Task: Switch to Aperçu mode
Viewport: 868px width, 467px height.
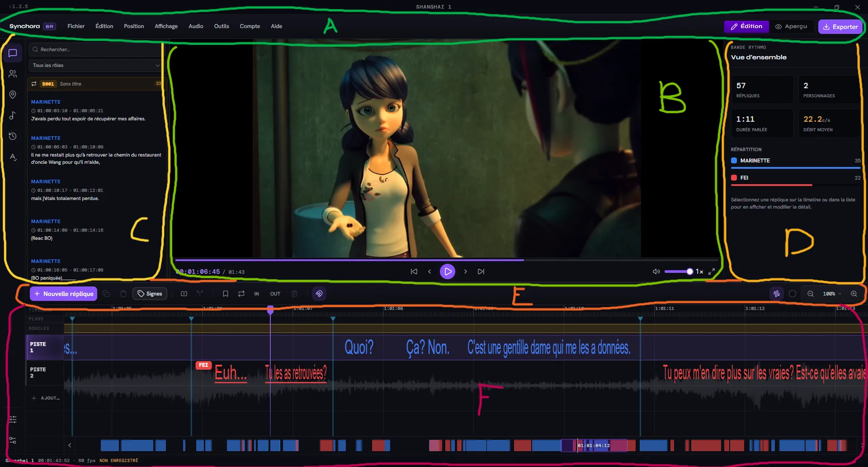Action: (791, 27)
